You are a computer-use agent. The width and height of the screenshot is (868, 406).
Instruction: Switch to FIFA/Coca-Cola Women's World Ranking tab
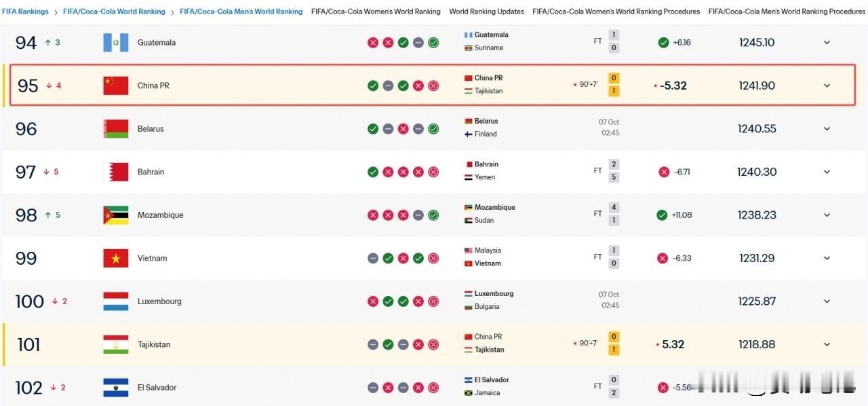point(376,12)
